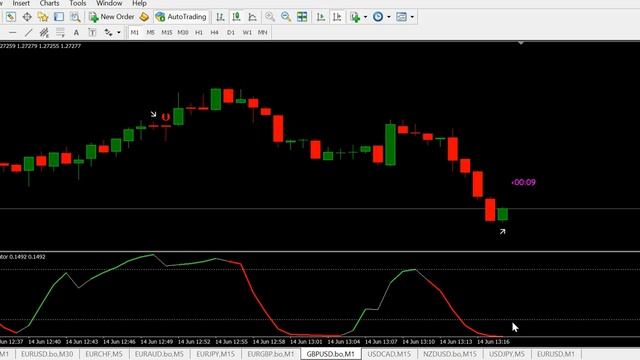Viewport: 640px width, 360px height.
Task: Open the Help menu
Action: click(x=139, y=3)
